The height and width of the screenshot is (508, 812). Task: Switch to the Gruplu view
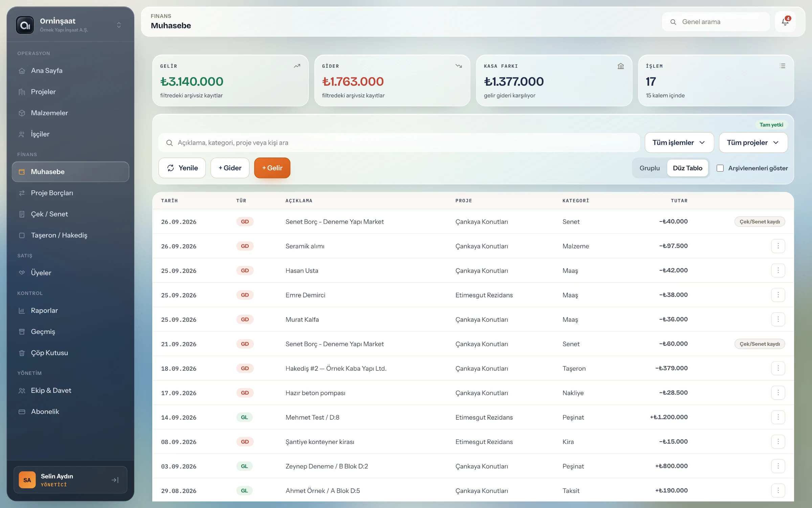(x=650, y=168)
